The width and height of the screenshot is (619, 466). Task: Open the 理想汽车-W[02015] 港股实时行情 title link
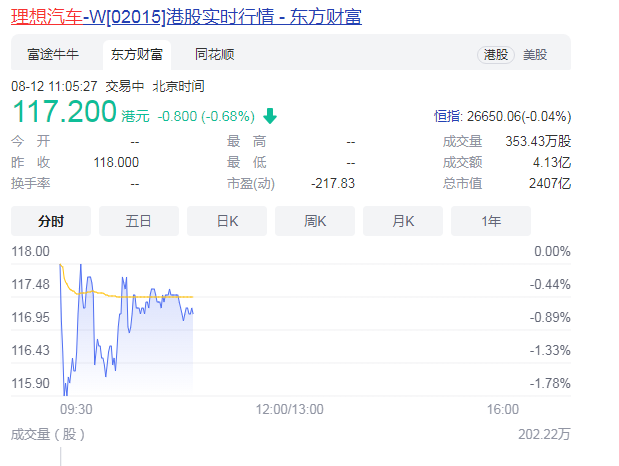pos(186,17)
